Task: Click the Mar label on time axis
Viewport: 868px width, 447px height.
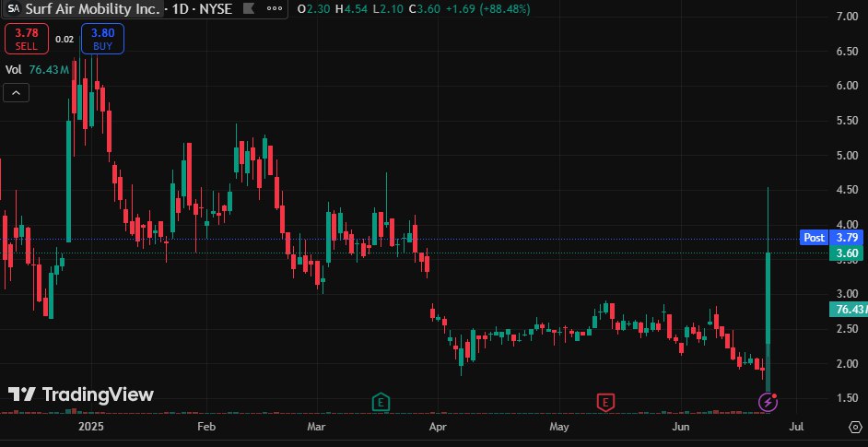Action: 316,427
